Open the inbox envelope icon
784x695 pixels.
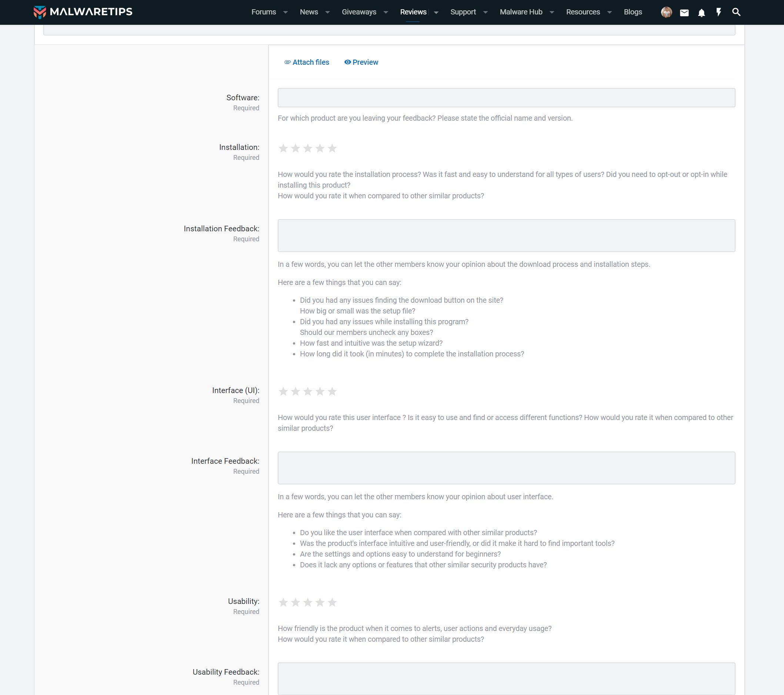684,13
